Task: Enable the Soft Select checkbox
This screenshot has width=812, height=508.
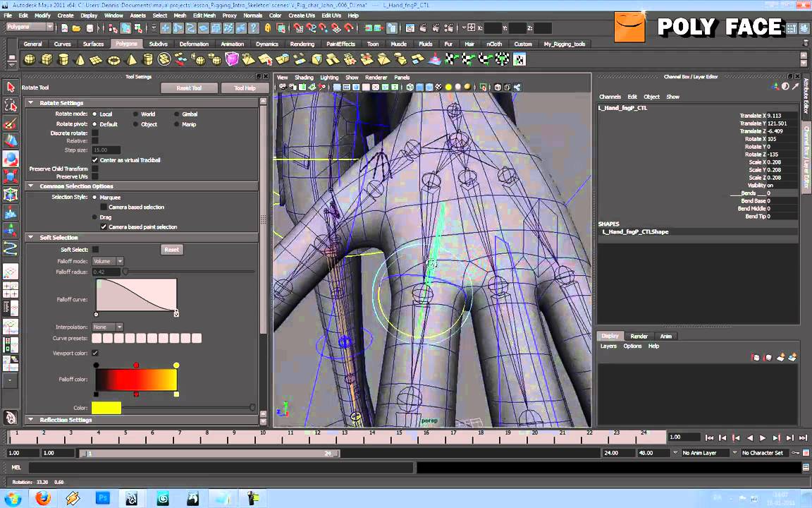Action: tap(95, 249)
